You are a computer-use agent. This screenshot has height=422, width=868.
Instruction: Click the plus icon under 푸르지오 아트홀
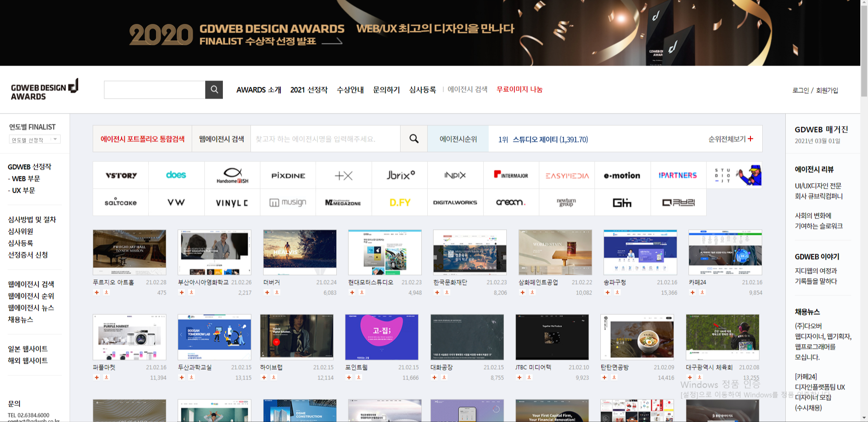point(96,292)
